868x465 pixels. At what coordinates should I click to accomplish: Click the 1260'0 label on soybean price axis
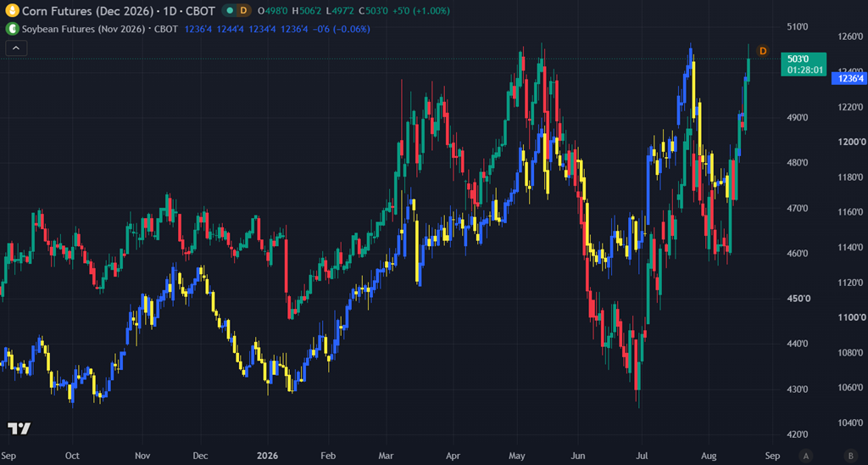pos(851,36)
